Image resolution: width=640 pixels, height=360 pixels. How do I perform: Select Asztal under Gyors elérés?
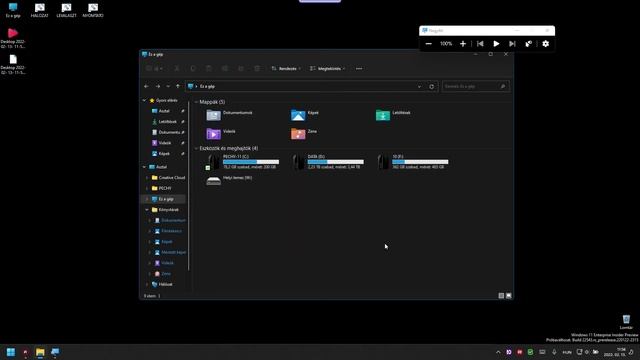(x=164, y=111)
